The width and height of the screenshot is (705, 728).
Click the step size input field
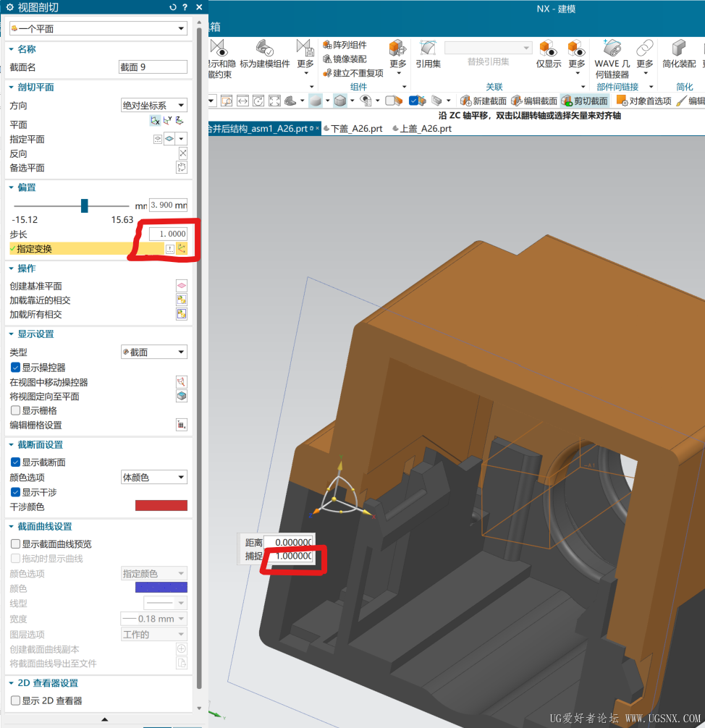click(x=168, y=234)
